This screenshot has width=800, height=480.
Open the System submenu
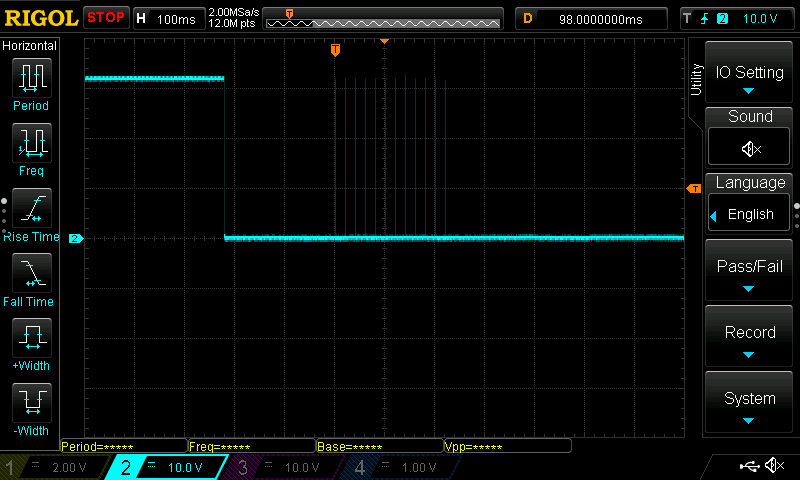tap(749, 401)
